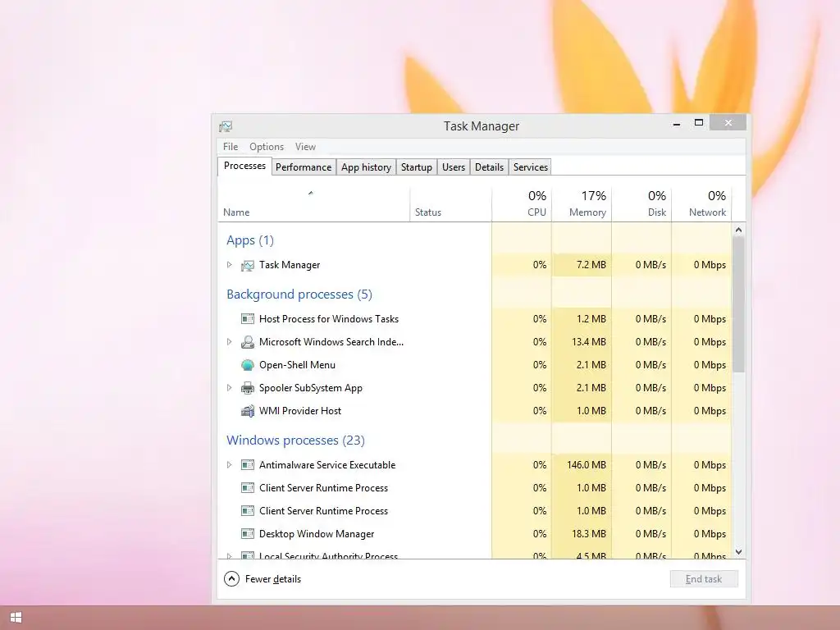840x630 pixels.
Task: Select the Desktop Window Manager process
Action: [475, 534]
